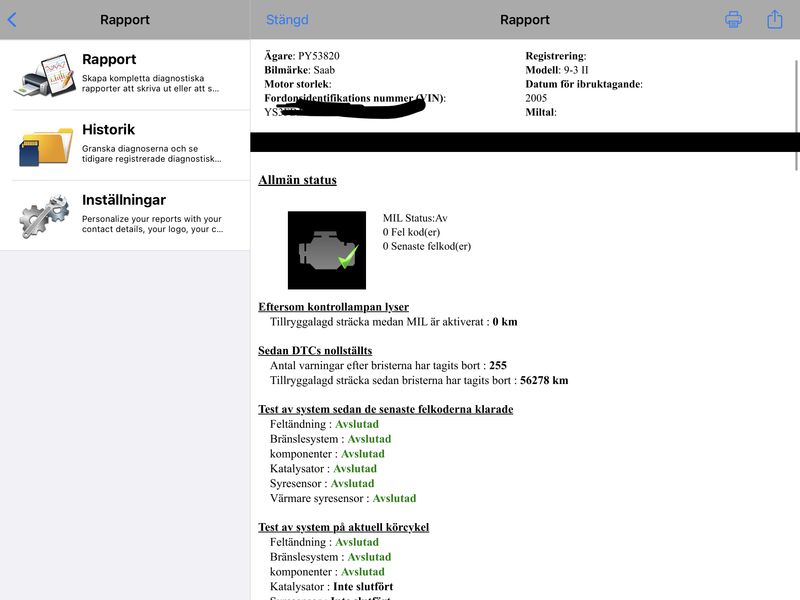Close report with the Stängd button

coord(287,20)
